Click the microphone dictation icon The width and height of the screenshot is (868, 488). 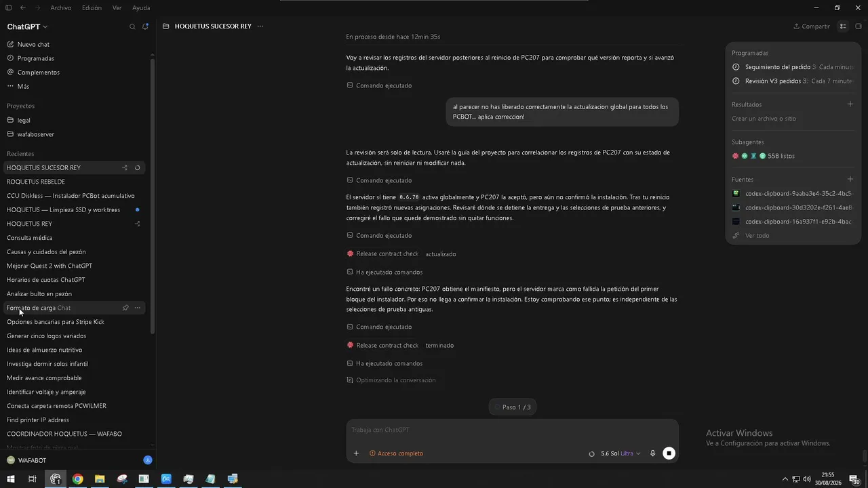tap(652, 453)
